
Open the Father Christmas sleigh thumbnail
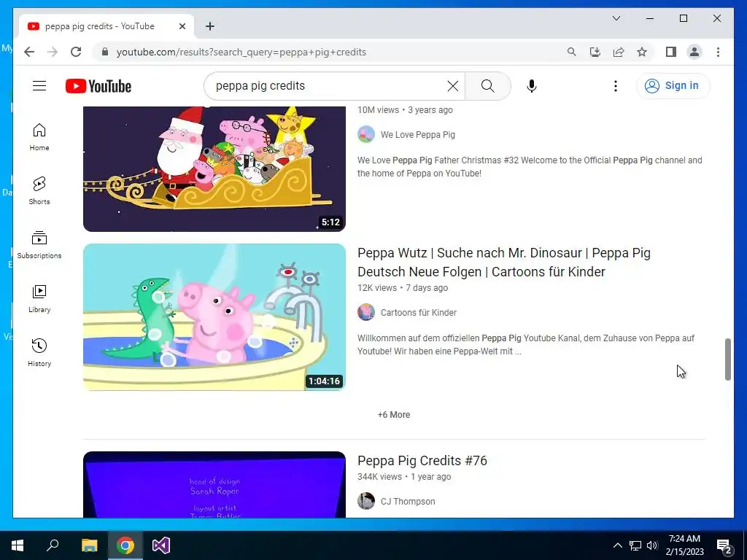point(214,168)
